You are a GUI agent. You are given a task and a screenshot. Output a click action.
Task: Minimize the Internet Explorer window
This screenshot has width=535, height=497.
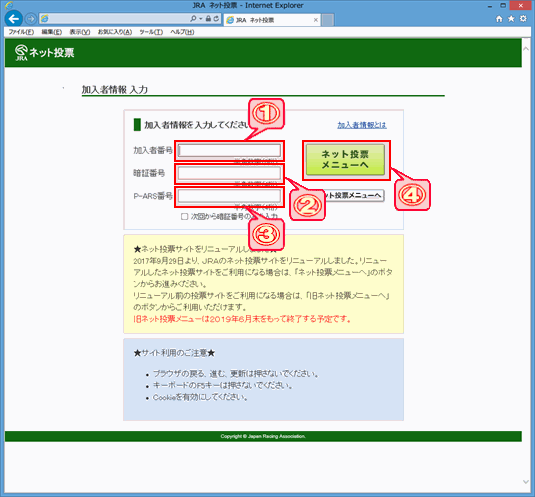[490, 6]
